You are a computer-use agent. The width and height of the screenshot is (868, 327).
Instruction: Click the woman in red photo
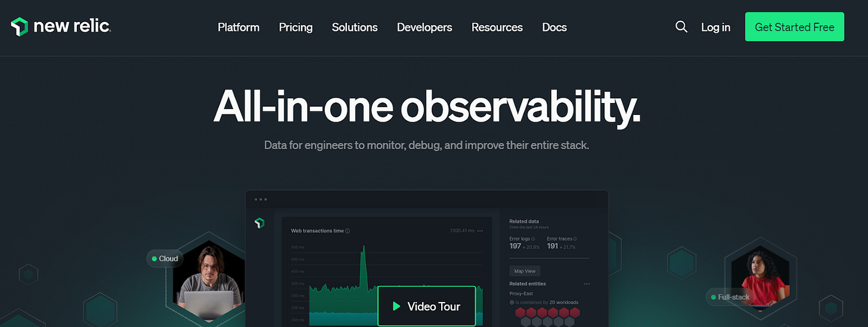[760, 278]
